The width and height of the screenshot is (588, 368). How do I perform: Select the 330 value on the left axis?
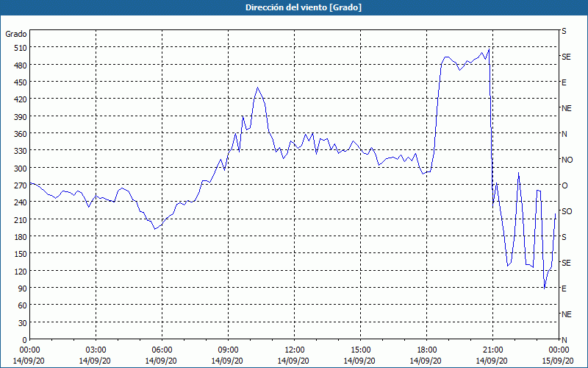21,151
